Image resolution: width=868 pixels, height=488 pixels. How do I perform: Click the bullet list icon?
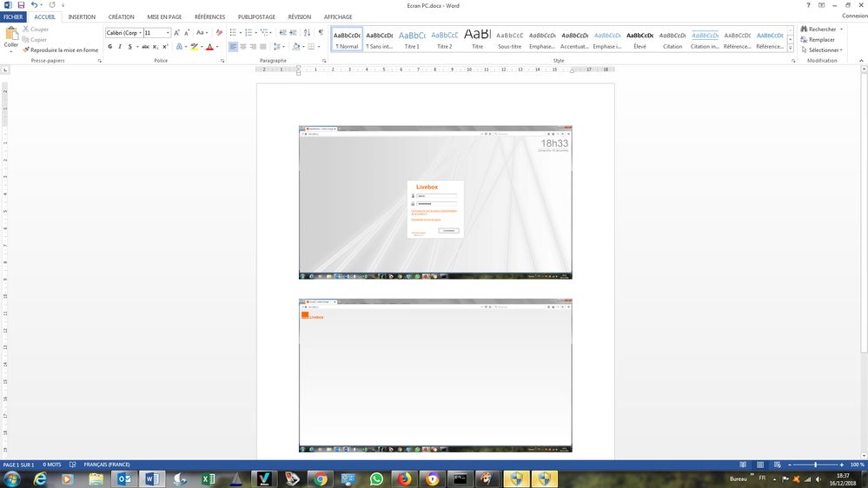(234, 33)
